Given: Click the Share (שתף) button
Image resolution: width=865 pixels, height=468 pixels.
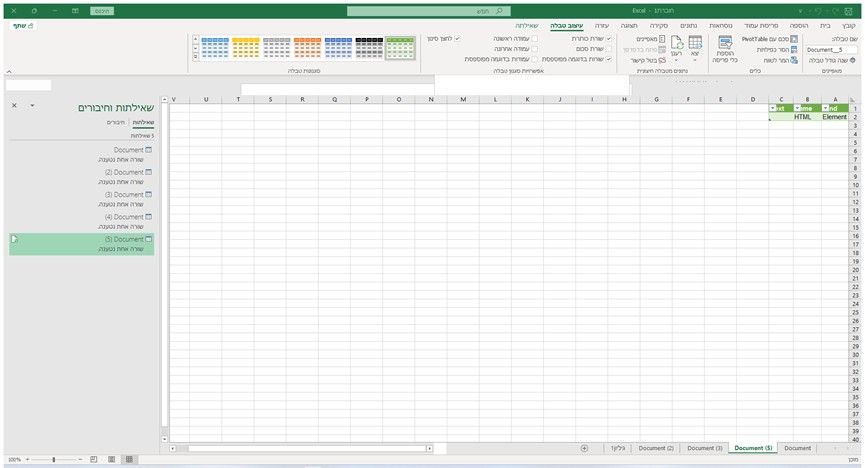Looking at the screenshot, I should tap(23, 26).
